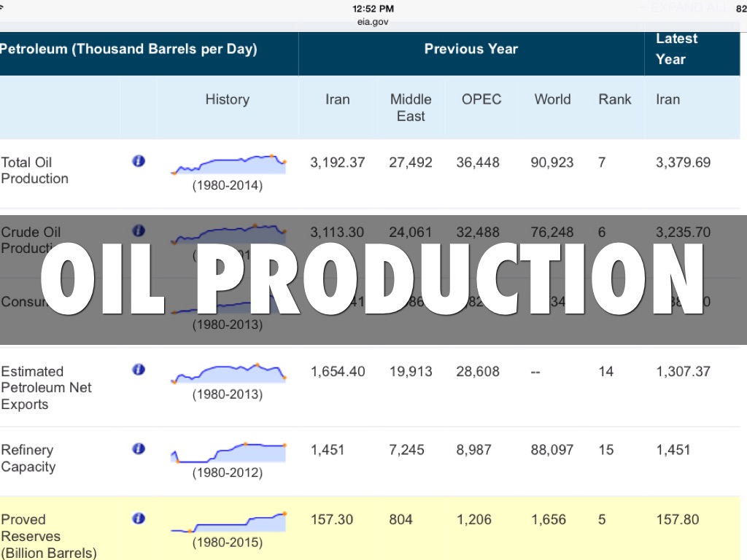Select the Middle East column header
Screen dimensions: 747x560
tap(411, 107)
